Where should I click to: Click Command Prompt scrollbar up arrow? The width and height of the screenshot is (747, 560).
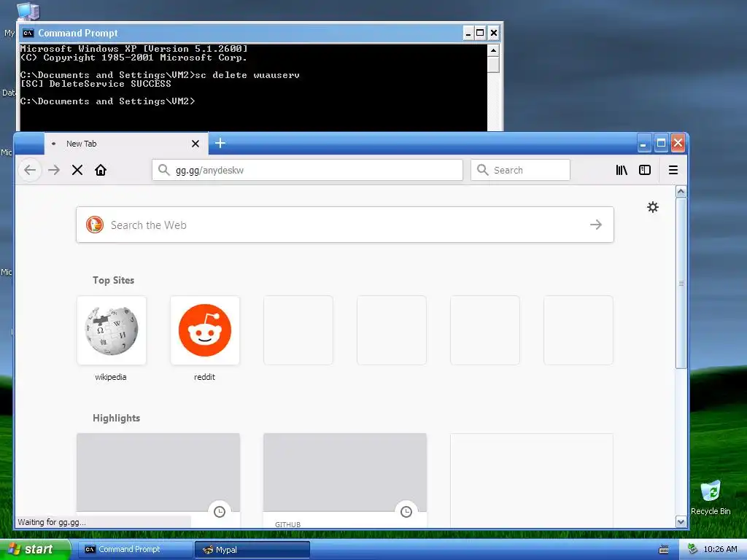pos(494,50)
